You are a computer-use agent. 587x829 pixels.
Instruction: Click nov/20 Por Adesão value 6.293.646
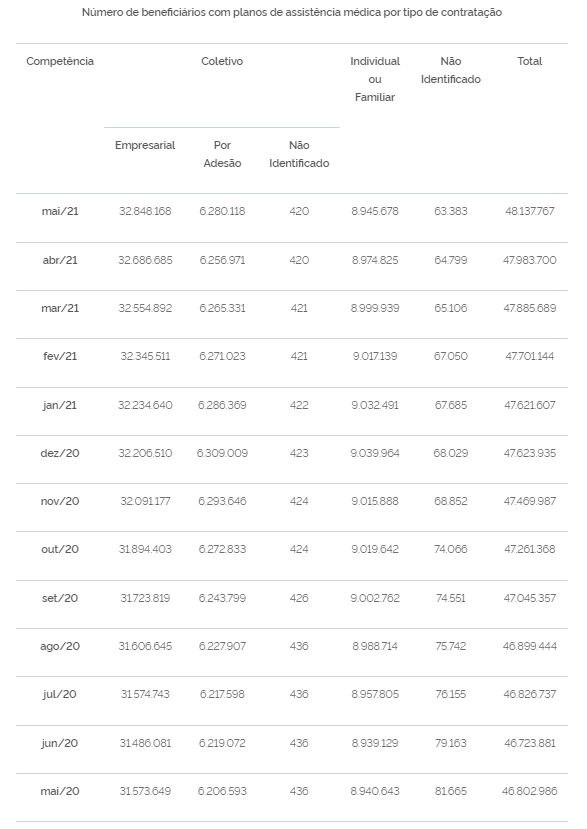point(222,501)
